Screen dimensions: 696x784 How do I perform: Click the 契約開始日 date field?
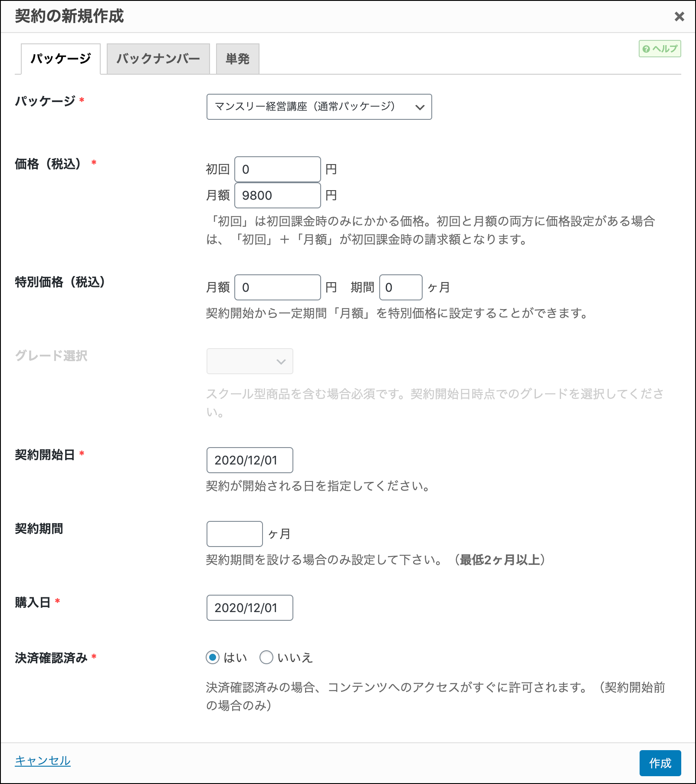click(x=250, y=460)
